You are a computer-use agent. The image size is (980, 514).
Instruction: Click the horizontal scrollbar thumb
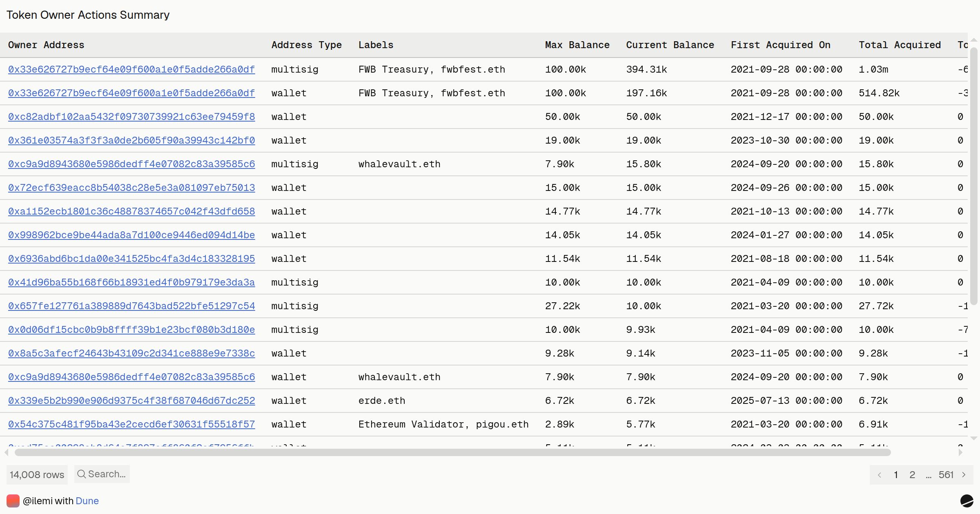[x=452, y=452]
